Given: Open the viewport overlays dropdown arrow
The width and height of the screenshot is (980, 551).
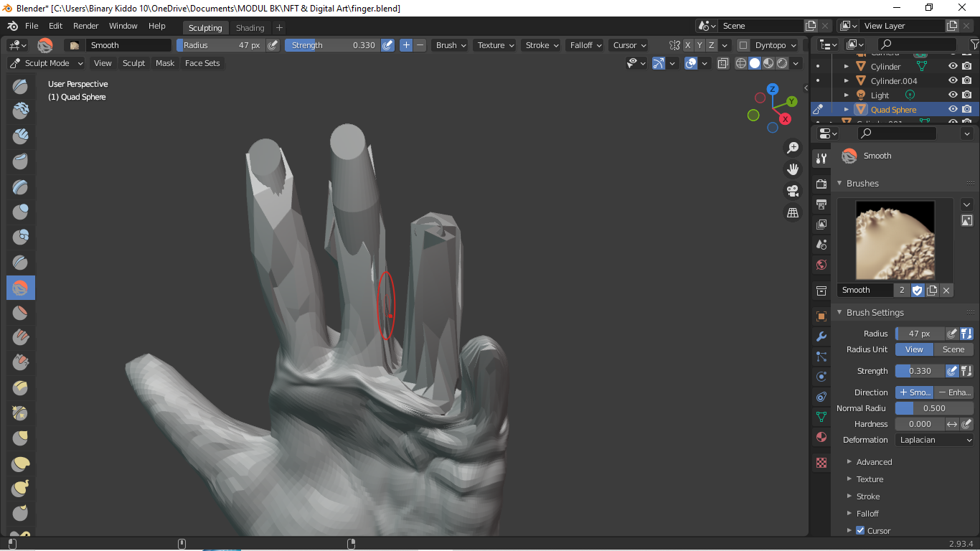Looking at the screenshot, I should 705,63.
